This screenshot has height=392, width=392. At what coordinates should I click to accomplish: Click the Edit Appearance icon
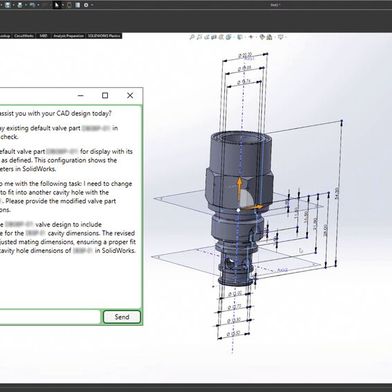[x=262, y=37]
